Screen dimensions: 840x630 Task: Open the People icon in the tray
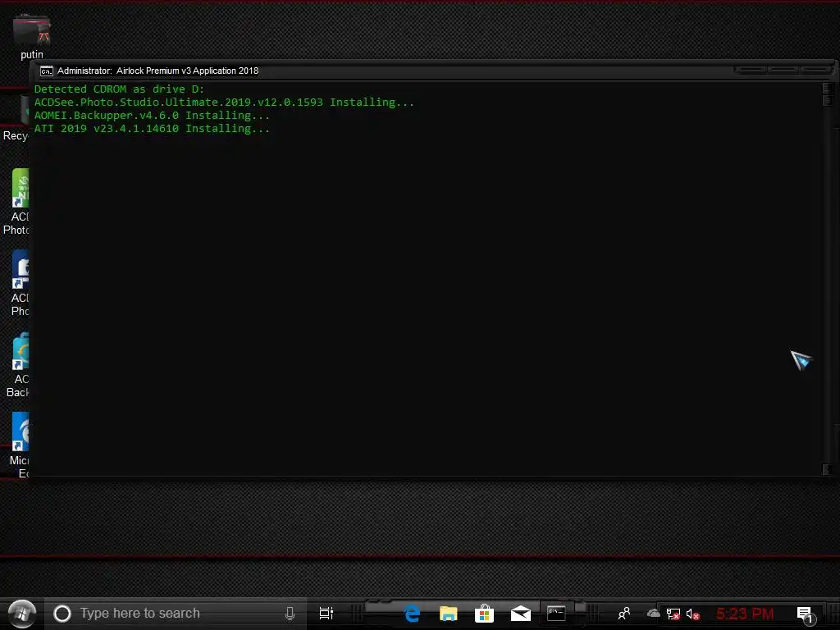624,614
